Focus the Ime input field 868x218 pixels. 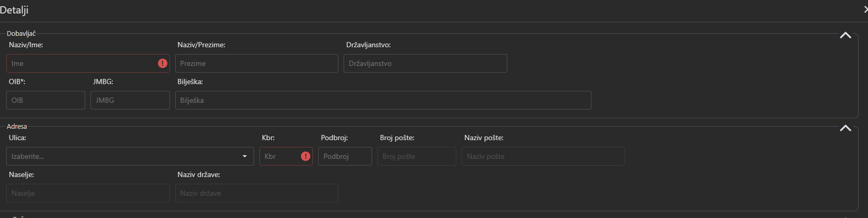click(81, 63)
